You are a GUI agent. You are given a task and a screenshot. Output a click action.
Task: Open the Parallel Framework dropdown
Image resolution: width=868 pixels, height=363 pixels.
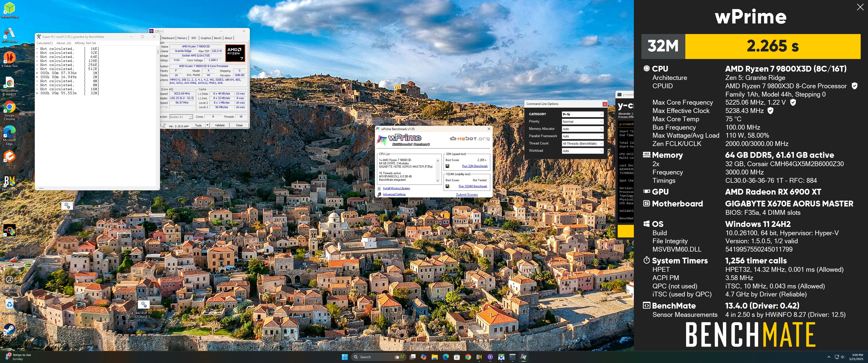point(583,136)
